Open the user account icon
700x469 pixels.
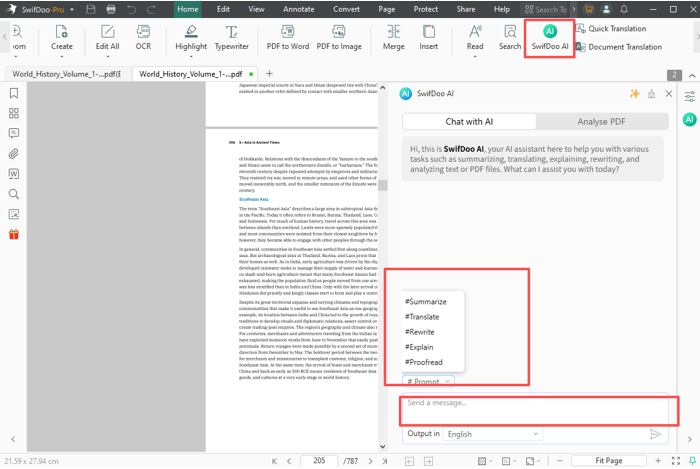click(606, 9)
